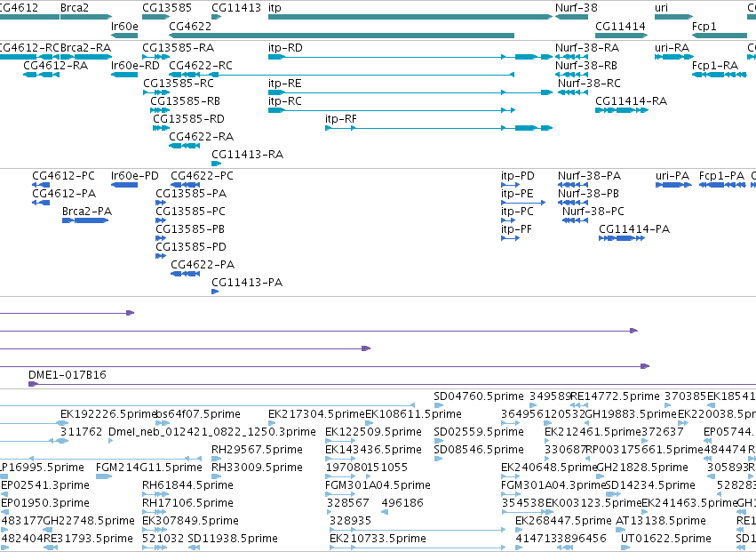Select protein Nurf-38-PA
Screen dimensions: 756x552
point(573,185)
